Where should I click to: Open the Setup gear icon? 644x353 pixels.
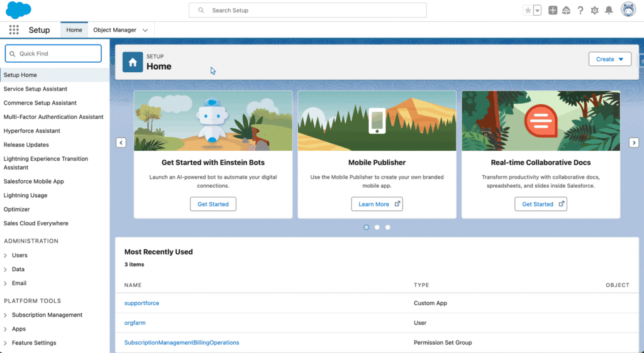(595, 10)
